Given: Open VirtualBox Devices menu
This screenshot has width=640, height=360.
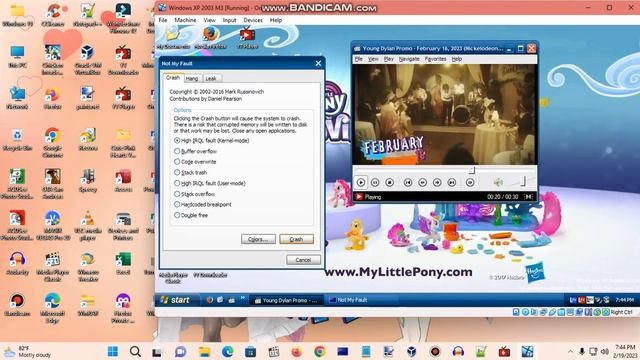Looking at the screenshot, I should [x=253, y=20].
